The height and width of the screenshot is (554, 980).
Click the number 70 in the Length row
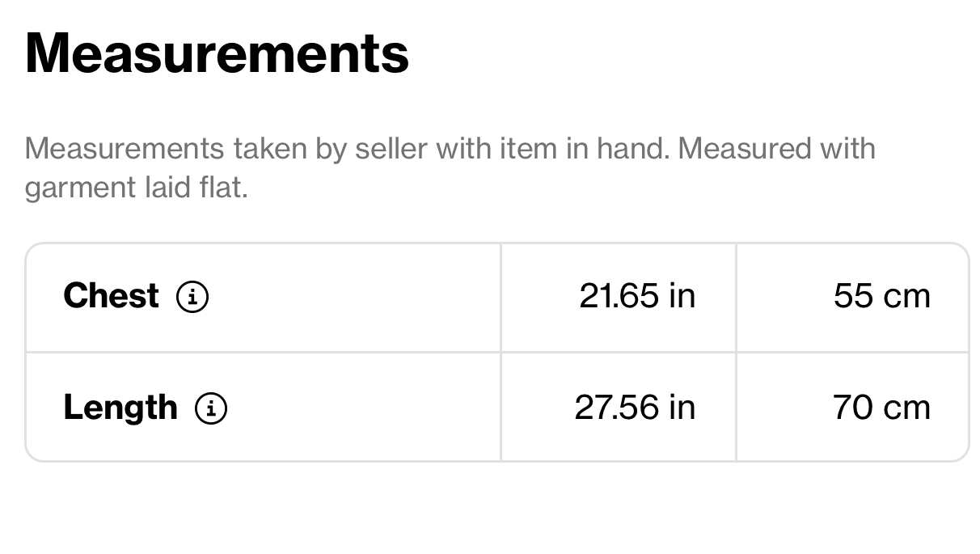pos(852,408)
